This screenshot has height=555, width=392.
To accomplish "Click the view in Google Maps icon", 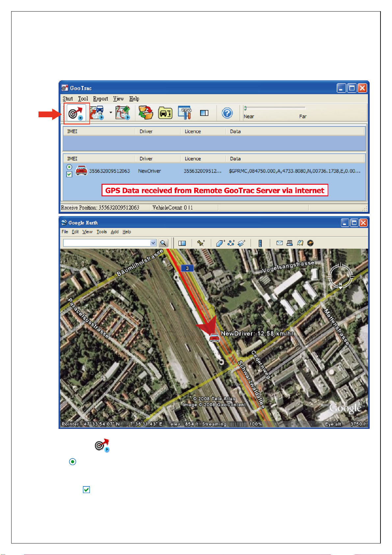I will 300,243.
